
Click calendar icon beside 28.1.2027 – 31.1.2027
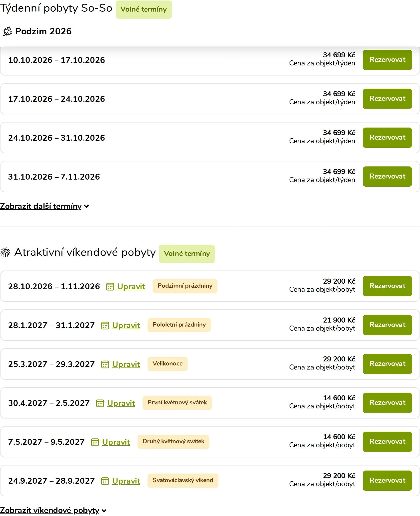(105, 326)
